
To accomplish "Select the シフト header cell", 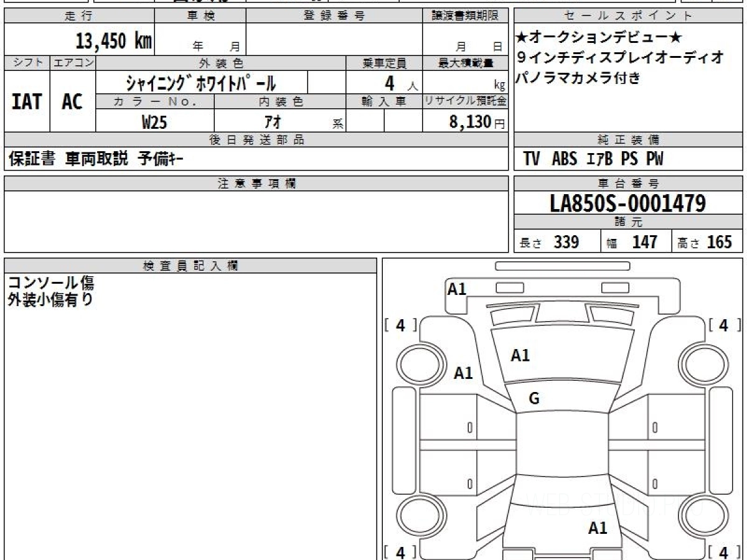I will tap(27, 63).
